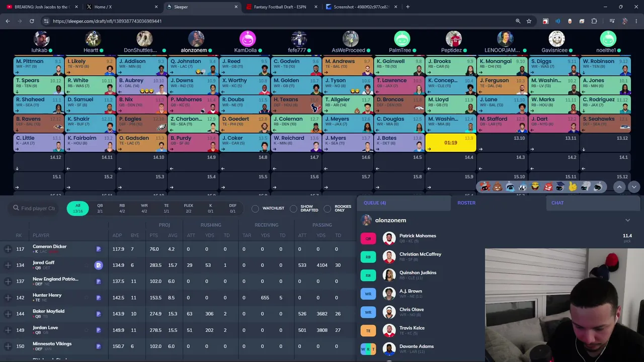Expand the draft board with down chevron

(634, 187)
